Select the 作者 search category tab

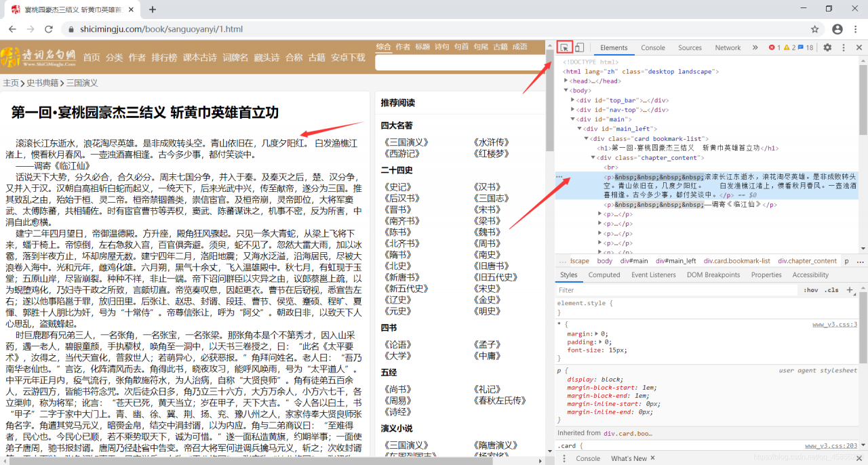403,47
